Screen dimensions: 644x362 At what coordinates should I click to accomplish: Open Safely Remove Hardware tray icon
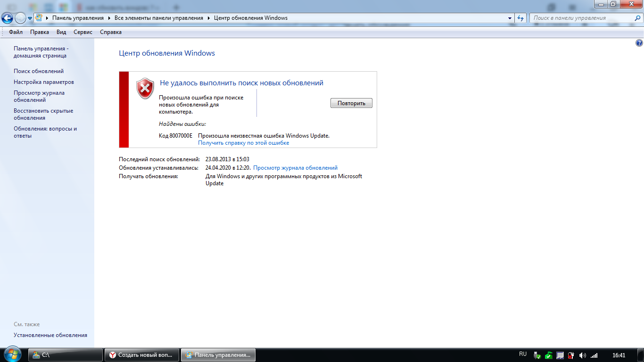click(x=537, y=355)
